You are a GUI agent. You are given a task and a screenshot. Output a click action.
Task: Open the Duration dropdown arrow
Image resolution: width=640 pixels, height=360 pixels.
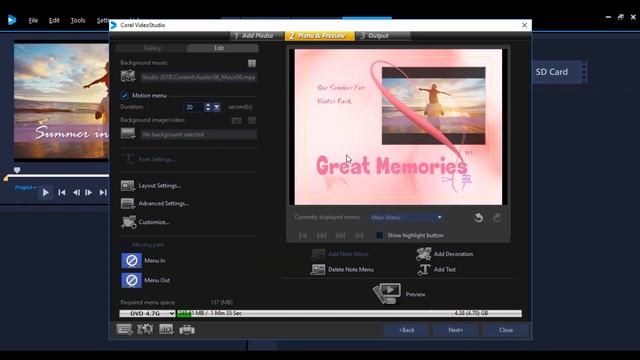click(x=217, y=107)
